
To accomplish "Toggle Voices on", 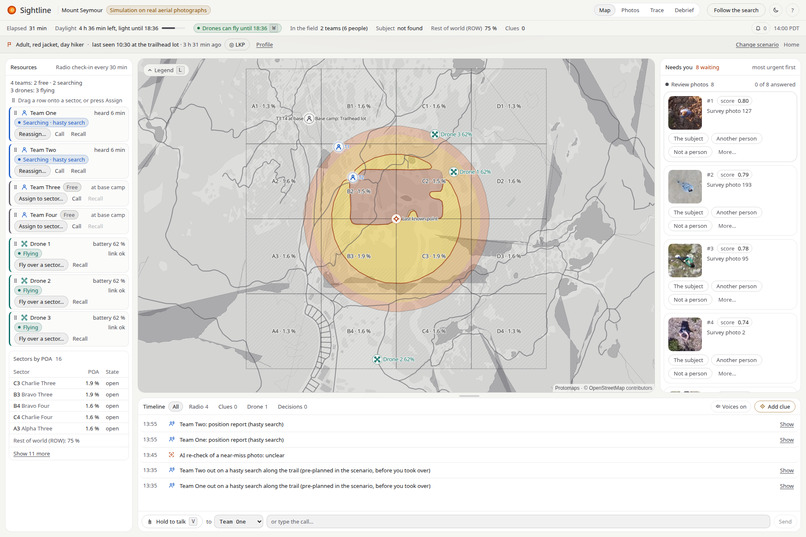I will [731, 406].
